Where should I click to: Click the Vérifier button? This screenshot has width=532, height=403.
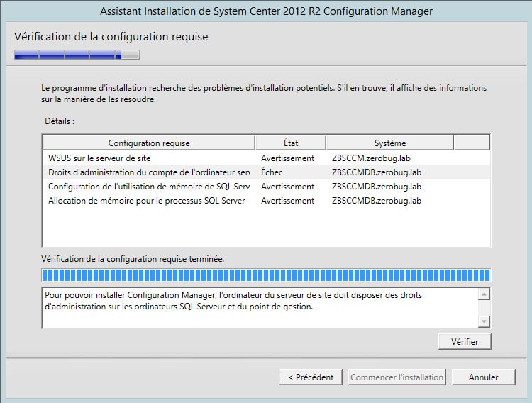pos(465,341)
